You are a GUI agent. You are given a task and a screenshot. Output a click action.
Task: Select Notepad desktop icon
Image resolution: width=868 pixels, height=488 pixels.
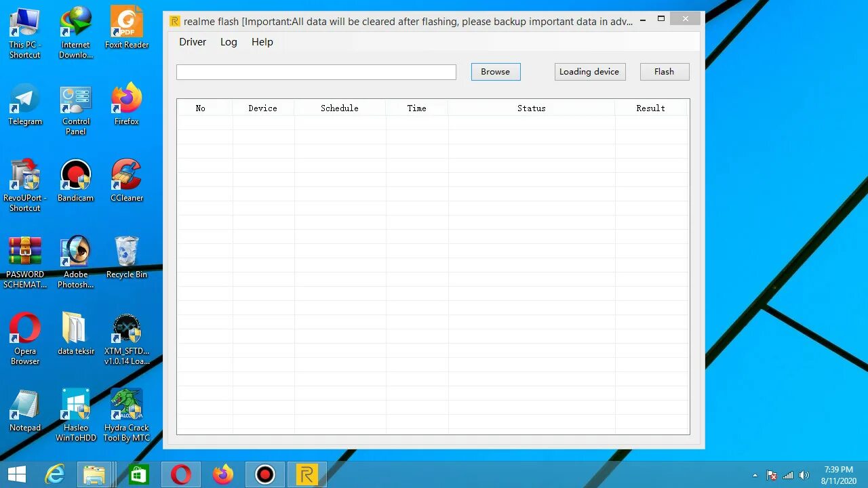point(25,411)
